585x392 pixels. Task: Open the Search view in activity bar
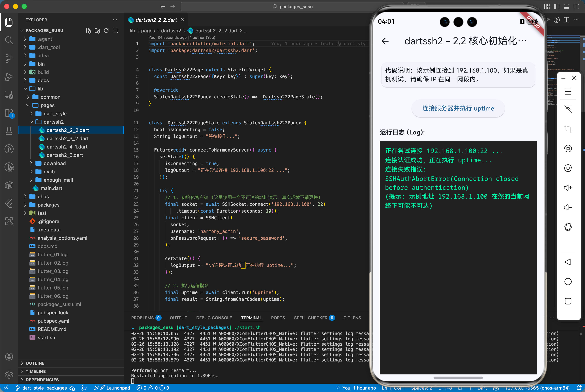click(x=9, y=40)
